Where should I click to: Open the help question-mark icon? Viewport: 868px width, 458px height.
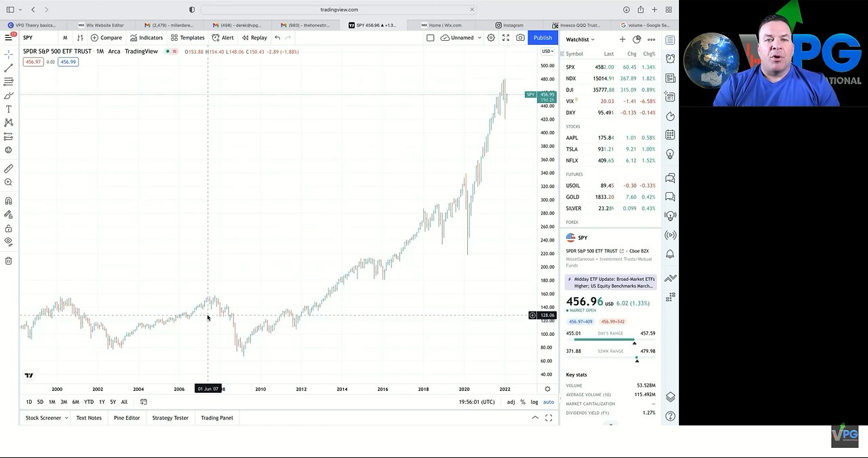tap(670, 416)
